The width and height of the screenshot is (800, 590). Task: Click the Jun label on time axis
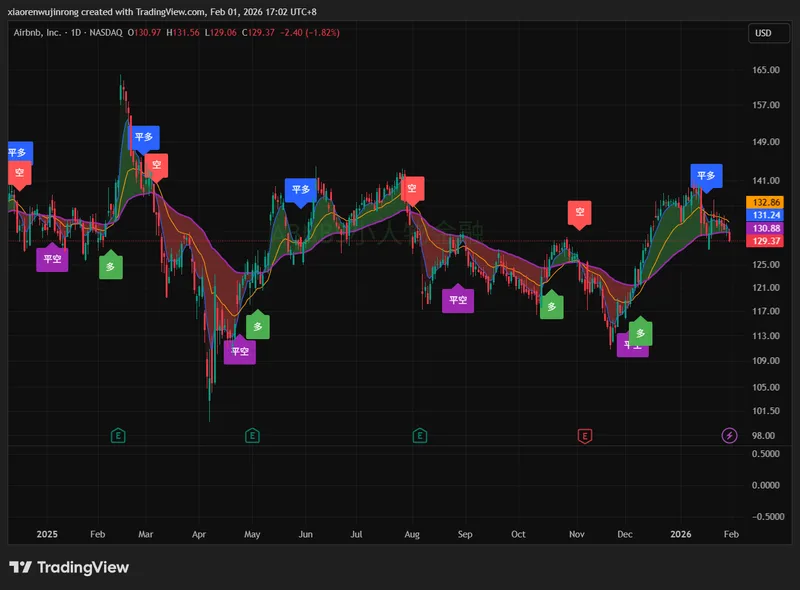point(306,534)
